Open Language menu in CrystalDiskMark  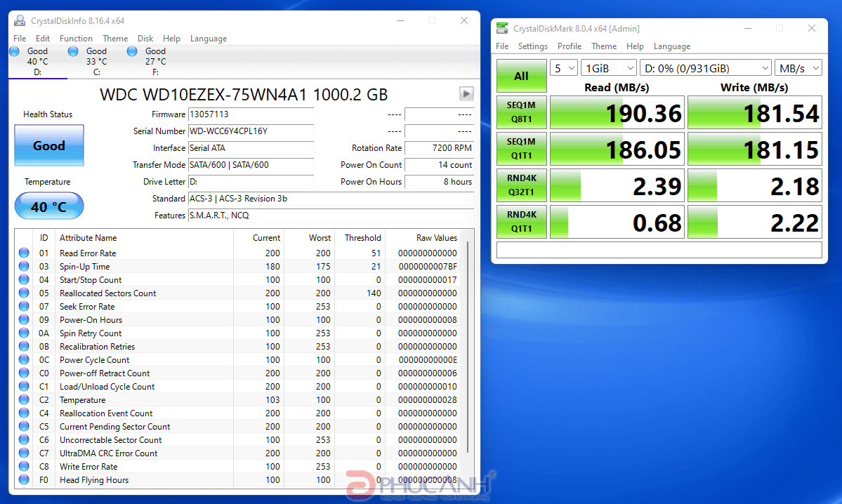[672, 46]
